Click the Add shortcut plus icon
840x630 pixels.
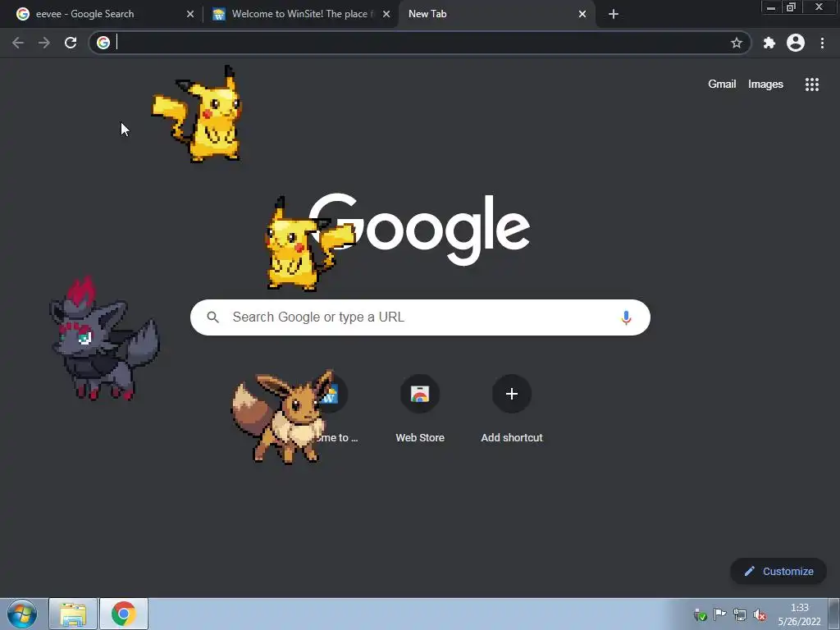[x=512, y=394]
